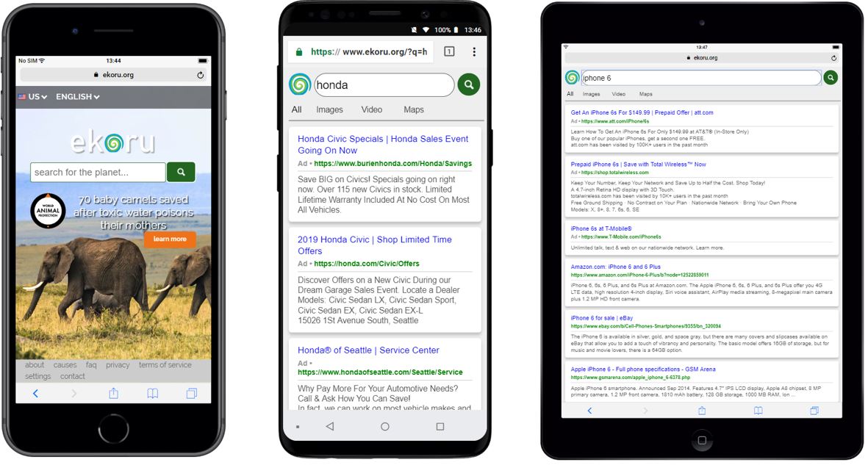Screen dimensions: 868x465
Task: Open 'iPhone 6 for sale | eBay' result
Action: [602, 318]
